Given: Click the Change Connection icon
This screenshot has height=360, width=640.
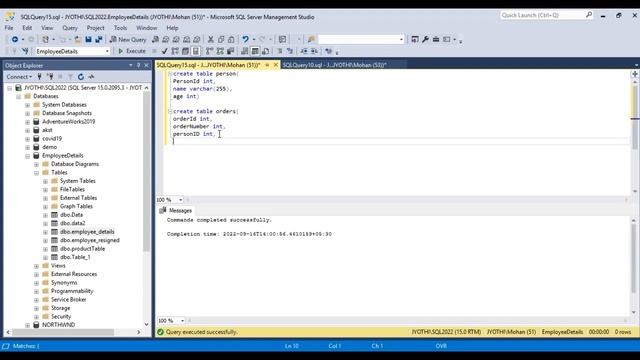Looking at the screenshot, I should [25, 51].
